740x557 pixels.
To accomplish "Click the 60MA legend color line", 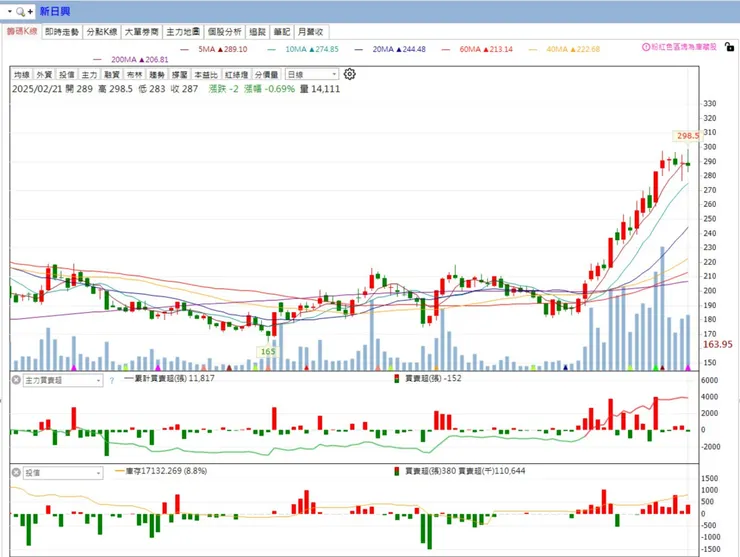I will coord(446,50).
